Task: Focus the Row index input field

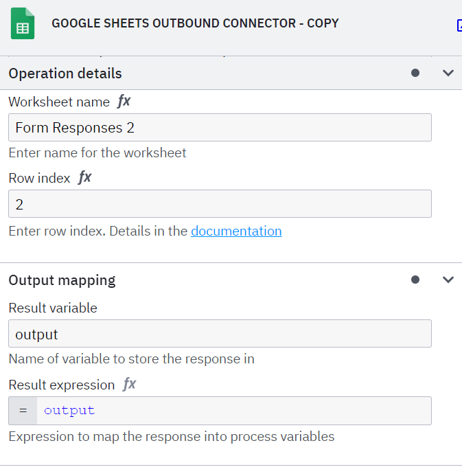Action: (220, 204)
